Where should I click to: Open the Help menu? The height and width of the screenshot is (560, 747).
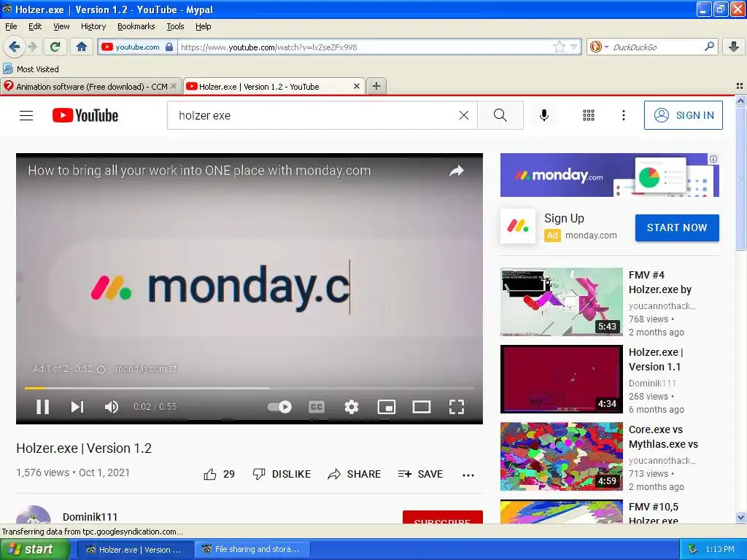(x=204, y=26)
